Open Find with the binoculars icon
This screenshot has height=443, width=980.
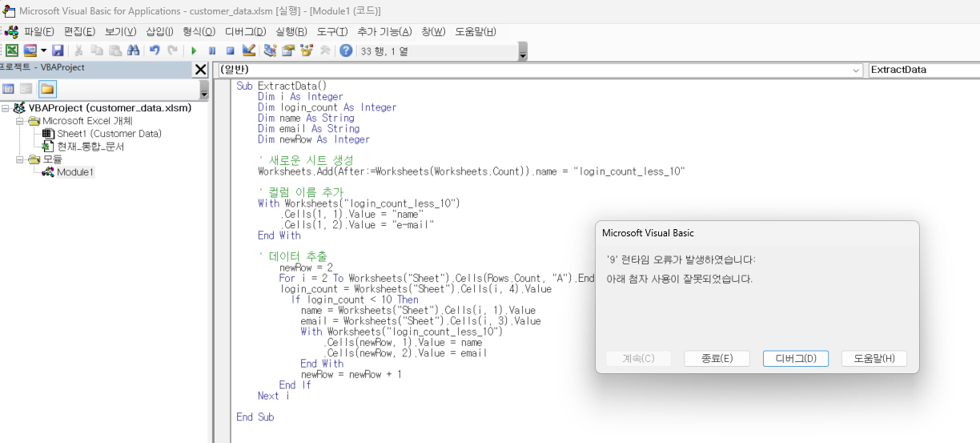click(x=133, y=50)
